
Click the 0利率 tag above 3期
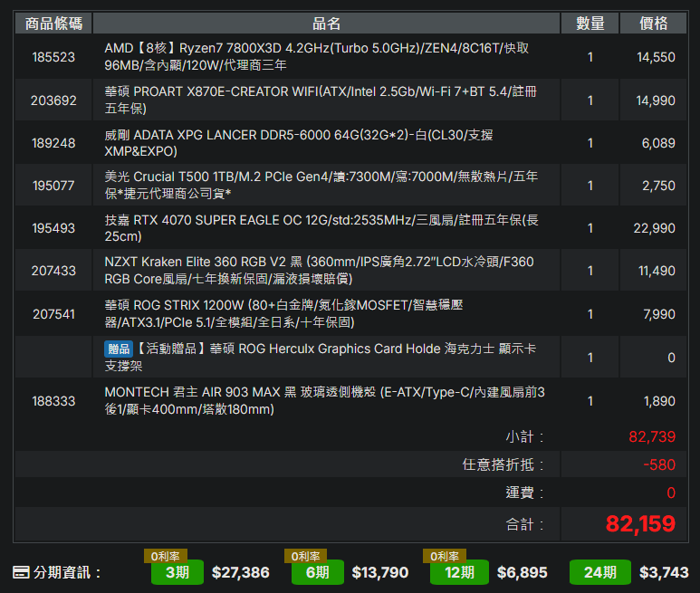click(165, 556)
